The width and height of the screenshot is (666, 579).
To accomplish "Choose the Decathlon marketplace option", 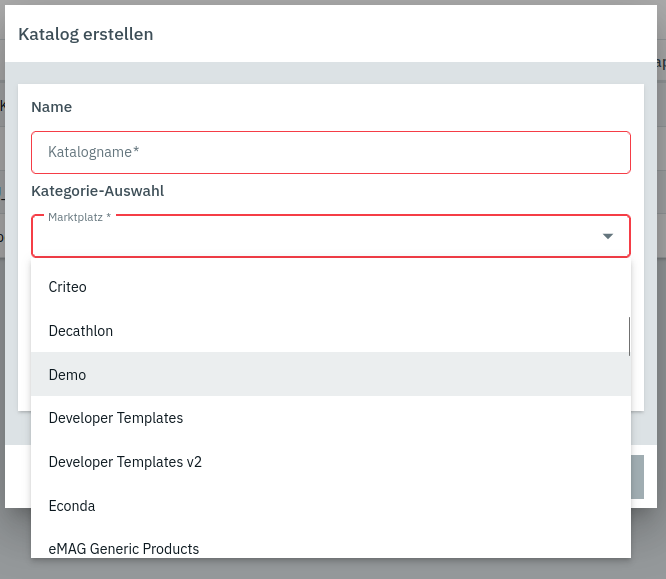I will tap(81, 331).
